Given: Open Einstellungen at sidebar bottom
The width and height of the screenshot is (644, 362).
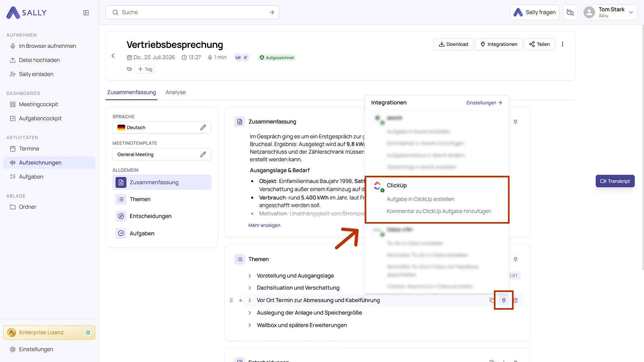Looking at the screenshot, I should click(36, 350).
